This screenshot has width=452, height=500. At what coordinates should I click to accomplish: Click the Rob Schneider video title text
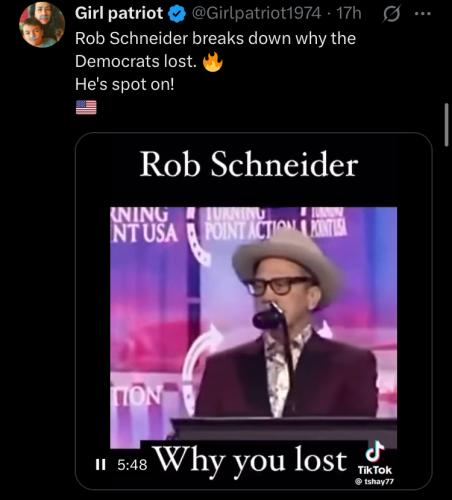point(249,165)
